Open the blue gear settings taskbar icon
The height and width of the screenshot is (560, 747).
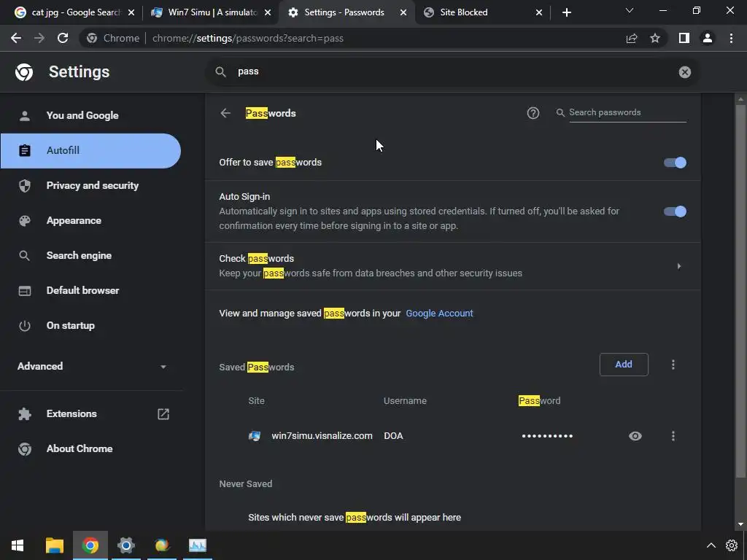(x=125, y=545)
